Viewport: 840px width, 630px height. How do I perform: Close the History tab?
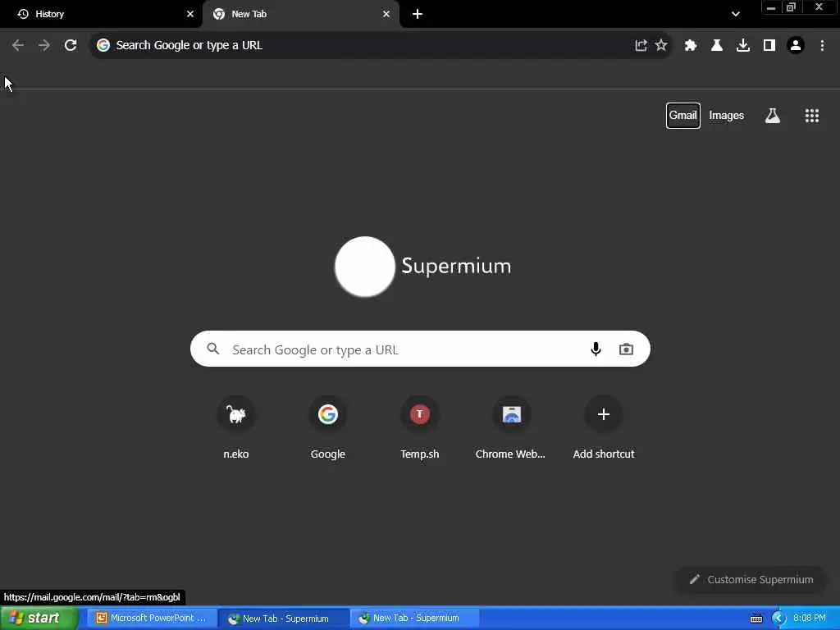pos(190,14)
